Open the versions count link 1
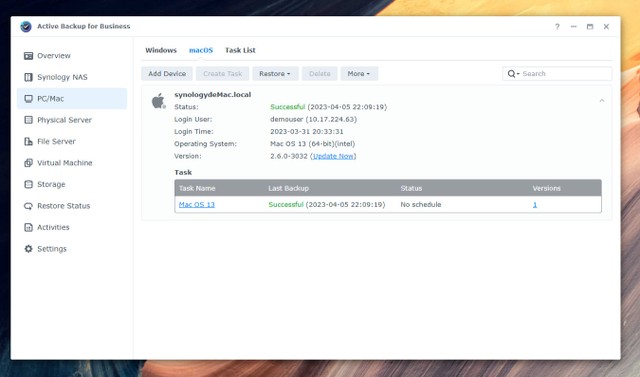 coord(535,205)
